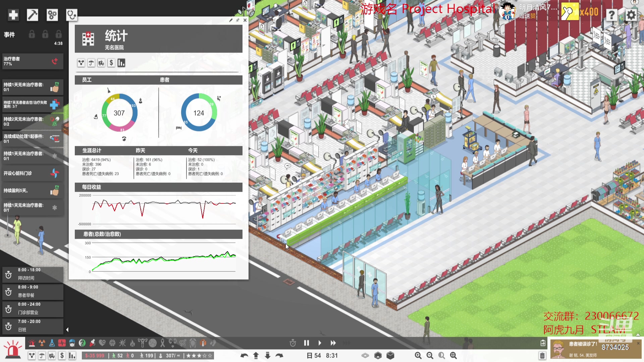Switch to dollar finance tab in statistics panel
This screenshot has height=362, width=644.
(x=111, y=63)
